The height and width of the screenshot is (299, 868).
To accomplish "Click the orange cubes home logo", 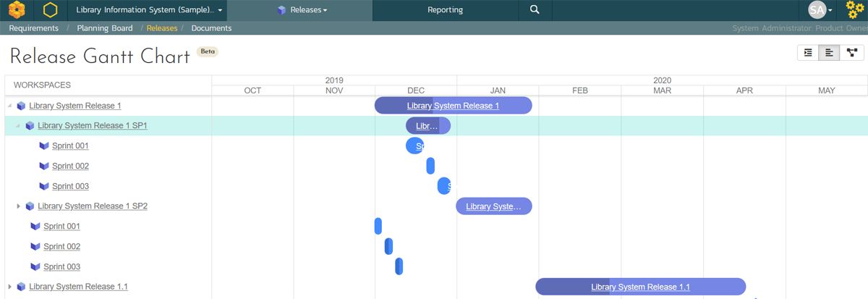I will [17, 10].
